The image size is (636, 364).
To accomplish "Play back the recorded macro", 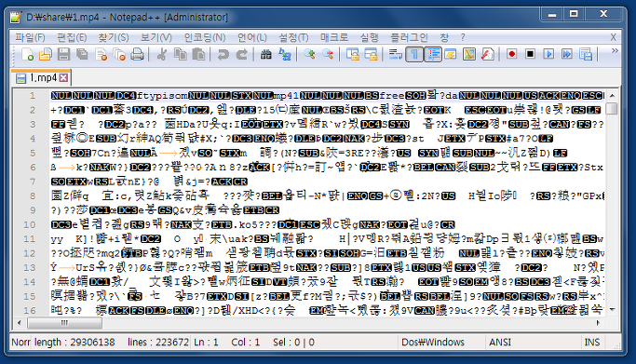I will [x=548, y=54].
